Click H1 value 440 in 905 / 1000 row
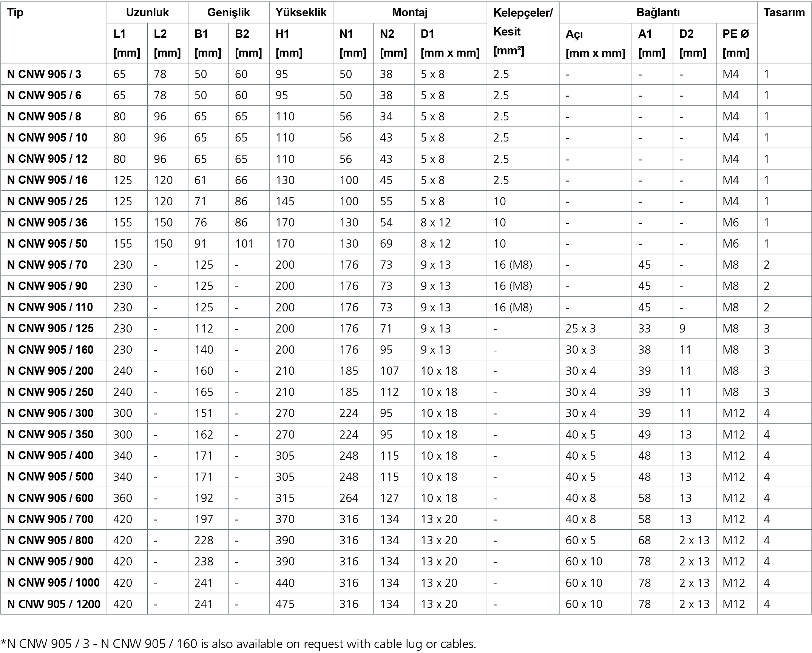This screenshot has height=653, width=812. point(285,582)
